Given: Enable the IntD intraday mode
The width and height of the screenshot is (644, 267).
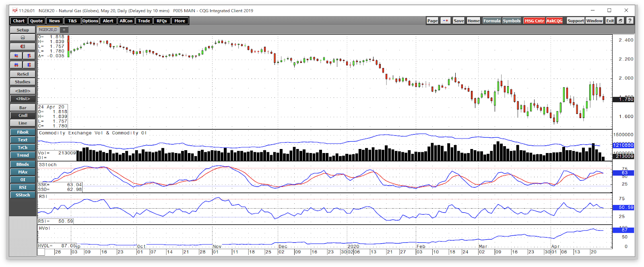Looking at the screenshot, I should pyautogui.click(x=23, y=91).
